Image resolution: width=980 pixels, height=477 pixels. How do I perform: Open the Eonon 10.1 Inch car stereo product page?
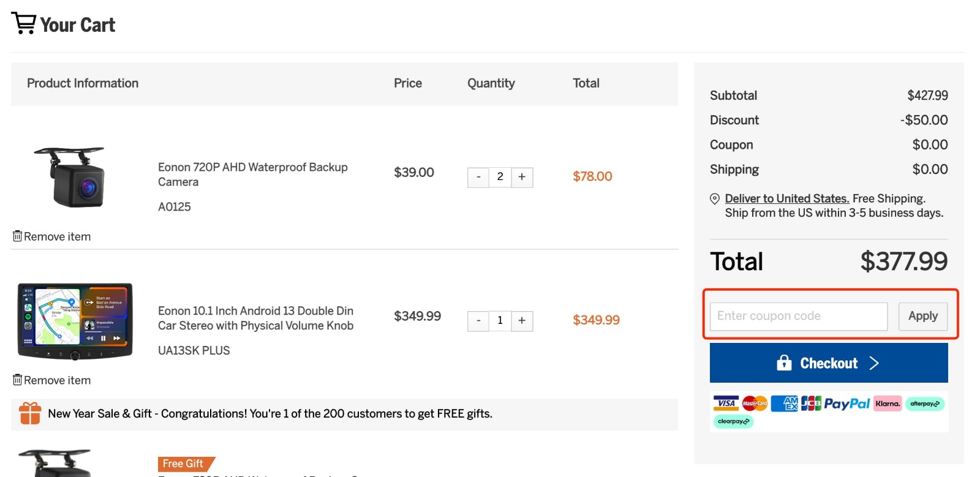(255, 318)
